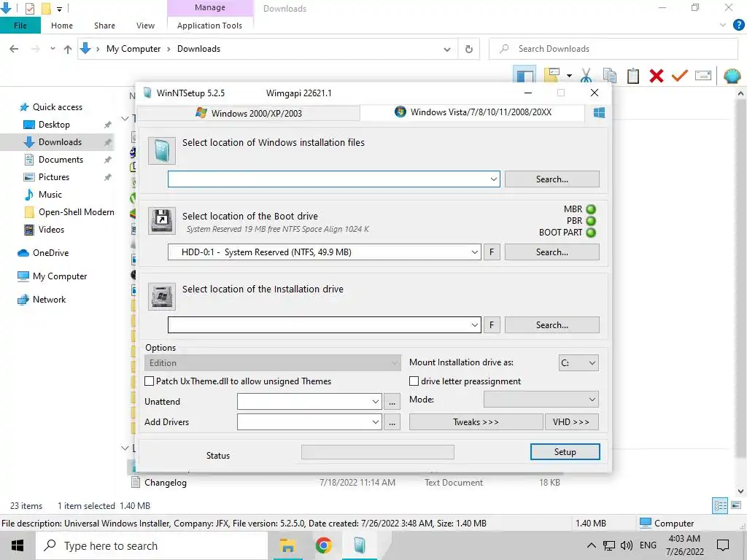Open the Windows Start menu
The width and height of the screenshot is (747, 560).
coord(18,545)
